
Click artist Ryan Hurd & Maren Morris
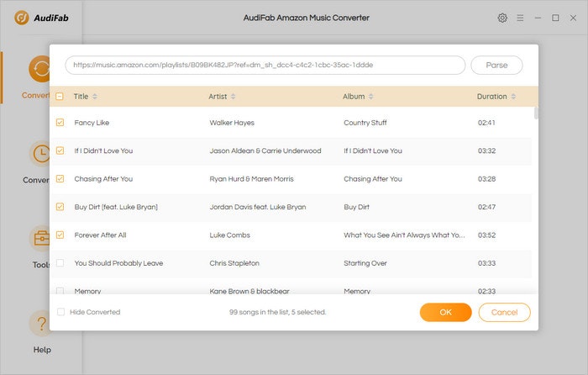251,179
